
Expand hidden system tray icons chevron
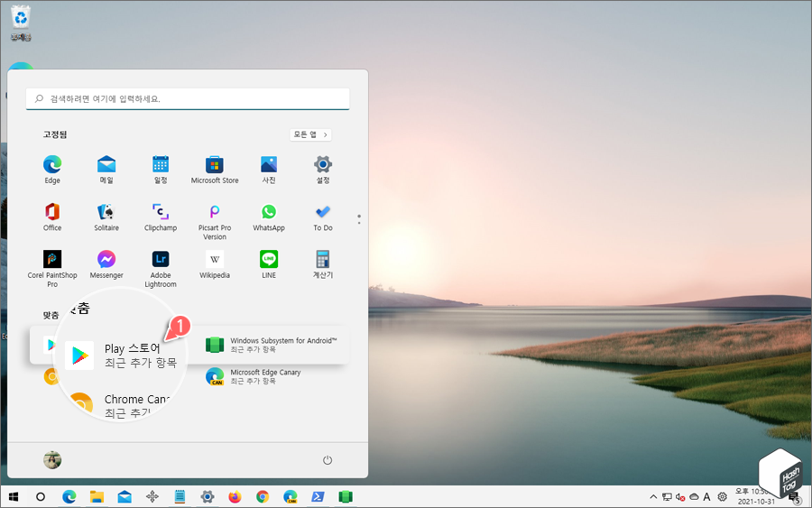click(653, 497)
